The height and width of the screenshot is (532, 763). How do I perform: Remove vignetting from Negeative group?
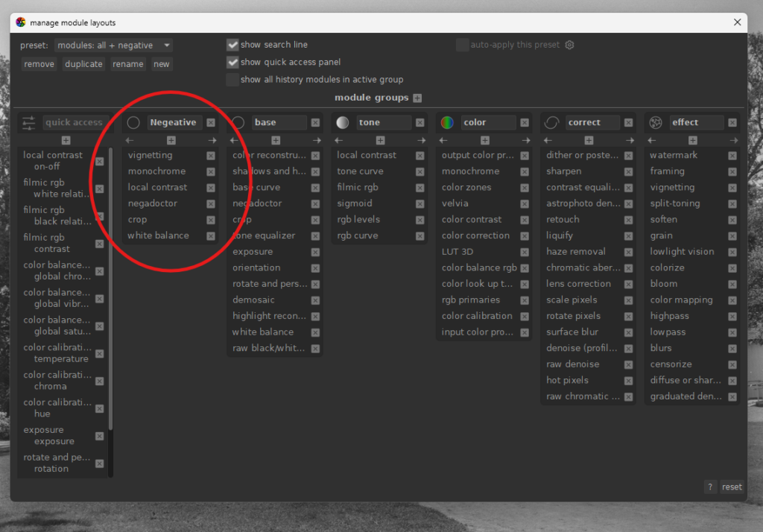(211, 156)
